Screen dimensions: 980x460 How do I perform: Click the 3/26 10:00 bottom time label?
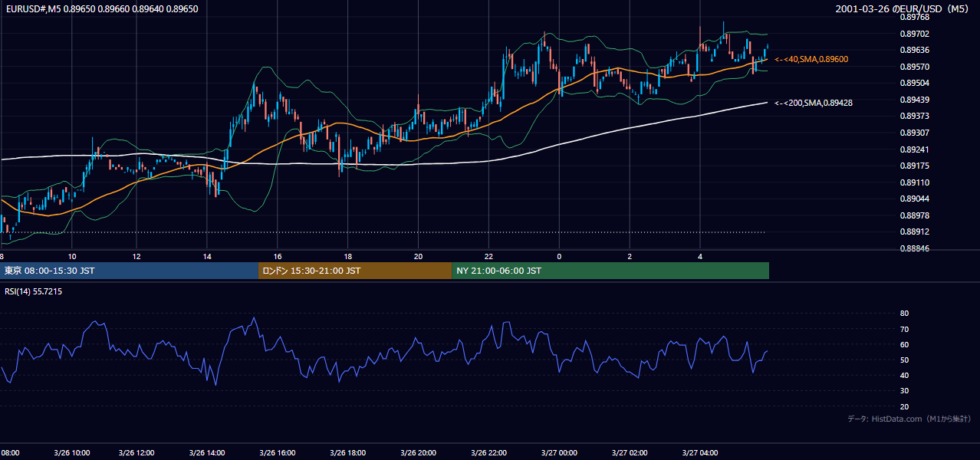pos(71,452)
